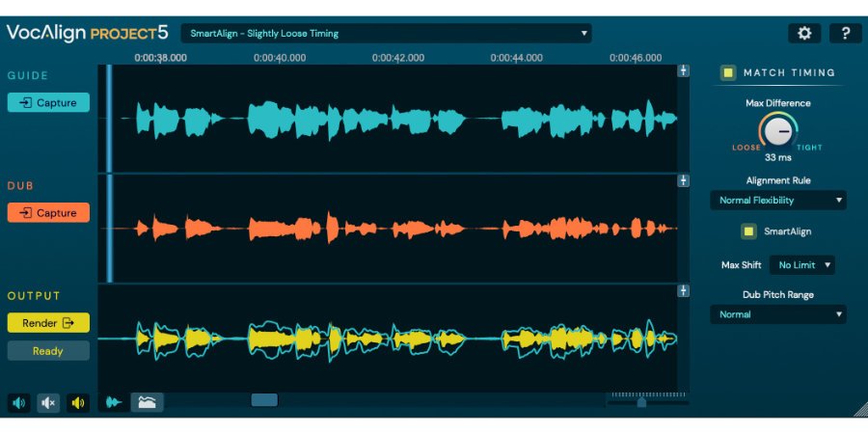Click the VocAlign Project 5 logo
Image resolution: width=868 pixels, height=434 pixels.
(87, 32)
